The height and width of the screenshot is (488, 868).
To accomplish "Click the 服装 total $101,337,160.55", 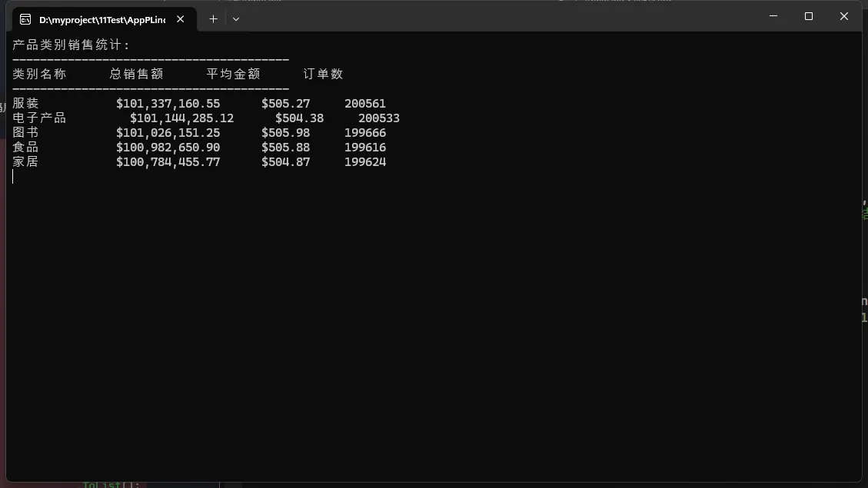I will (x=168, y=104).
